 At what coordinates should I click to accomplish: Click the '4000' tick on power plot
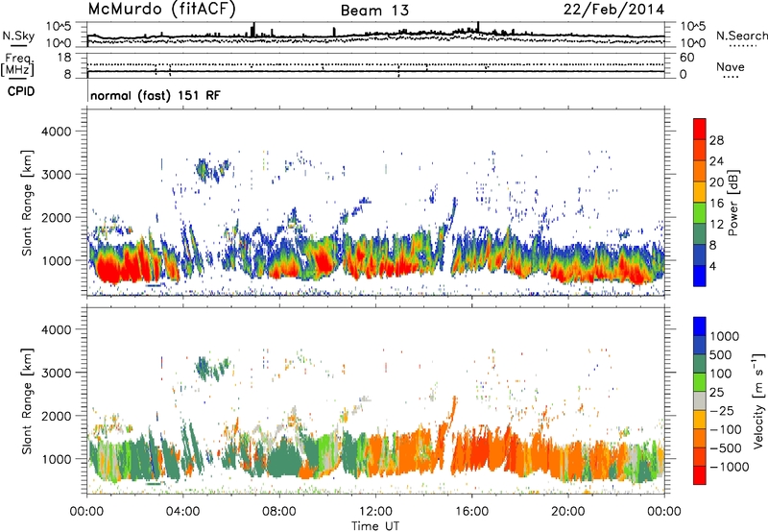(56, 132)
